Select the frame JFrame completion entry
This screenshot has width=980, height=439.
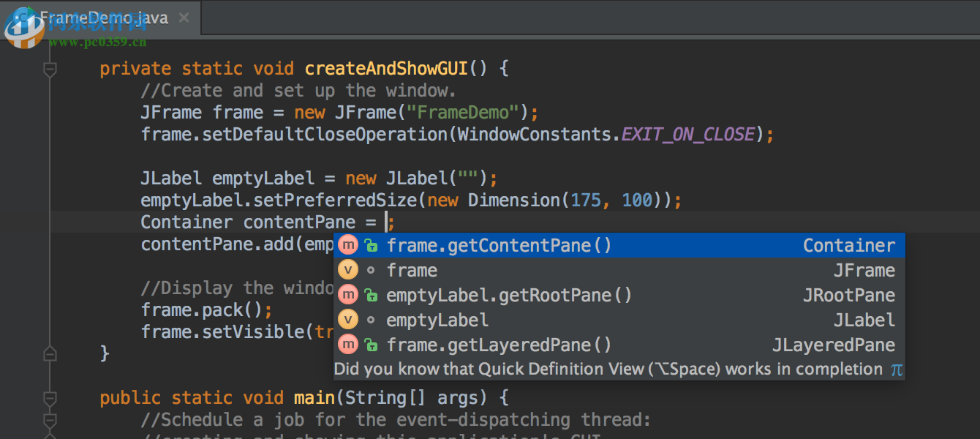tap(412, 270)
